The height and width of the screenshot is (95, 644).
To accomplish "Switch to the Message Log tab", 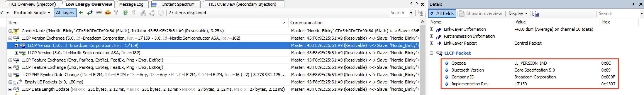I will click(131, 4).
